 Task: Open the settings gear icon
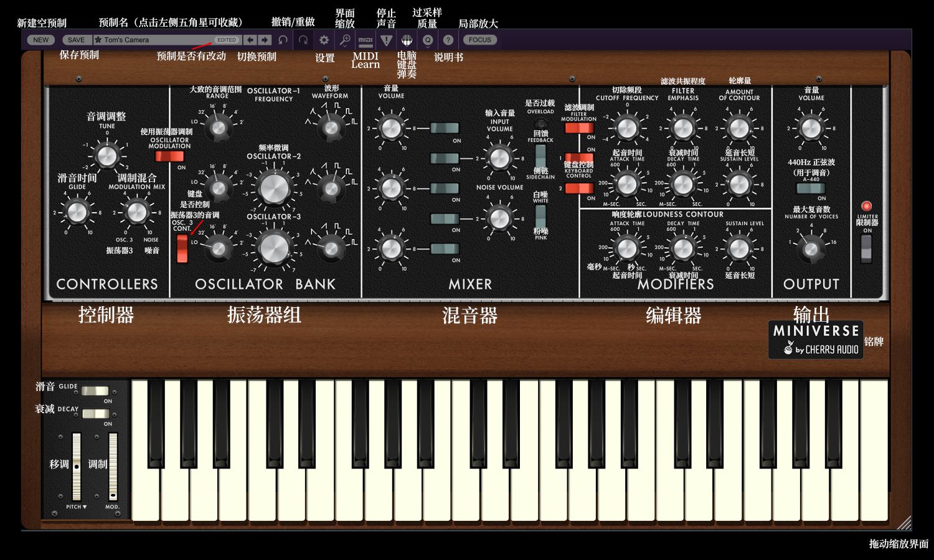click(x=324, y=40)
